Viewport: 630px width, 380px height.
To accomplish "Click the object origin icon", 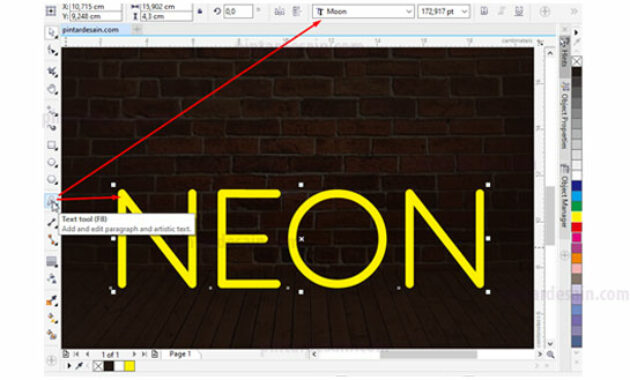I will pos(51,11).
